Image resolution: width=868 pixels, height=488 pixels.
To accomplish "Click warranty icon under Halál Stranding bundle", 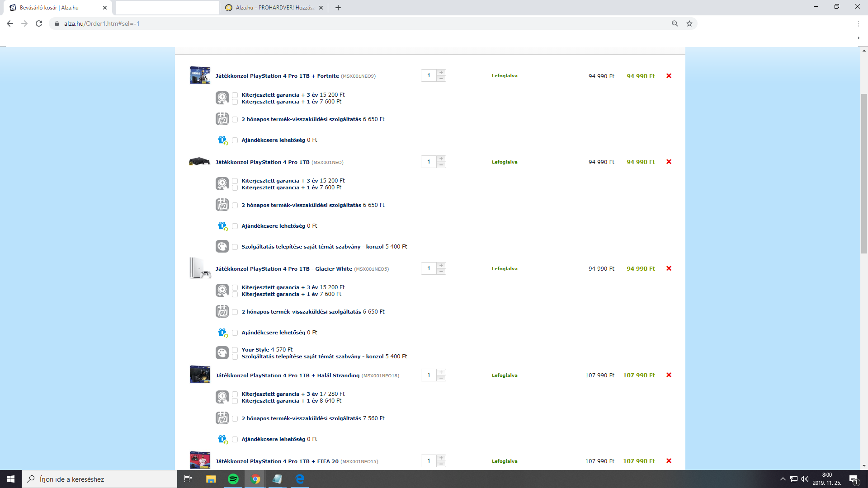I will (x=222, y=397).
